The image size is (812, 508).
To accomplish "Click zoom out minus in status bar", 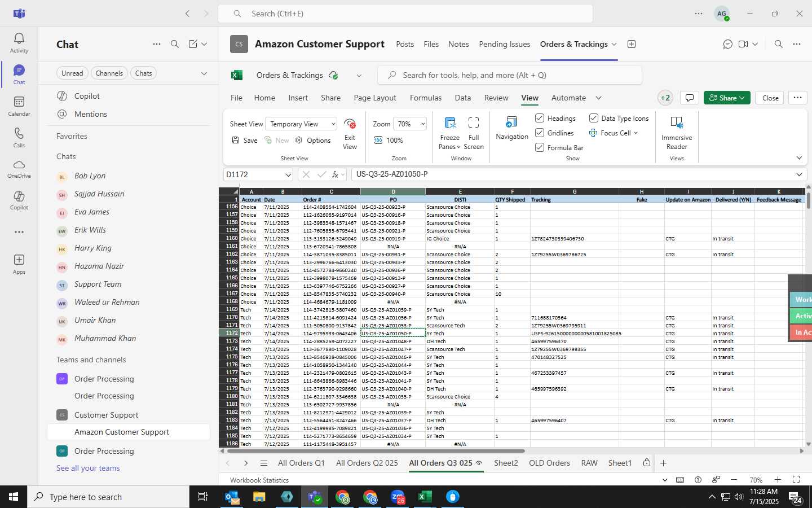I will (734, 480).
